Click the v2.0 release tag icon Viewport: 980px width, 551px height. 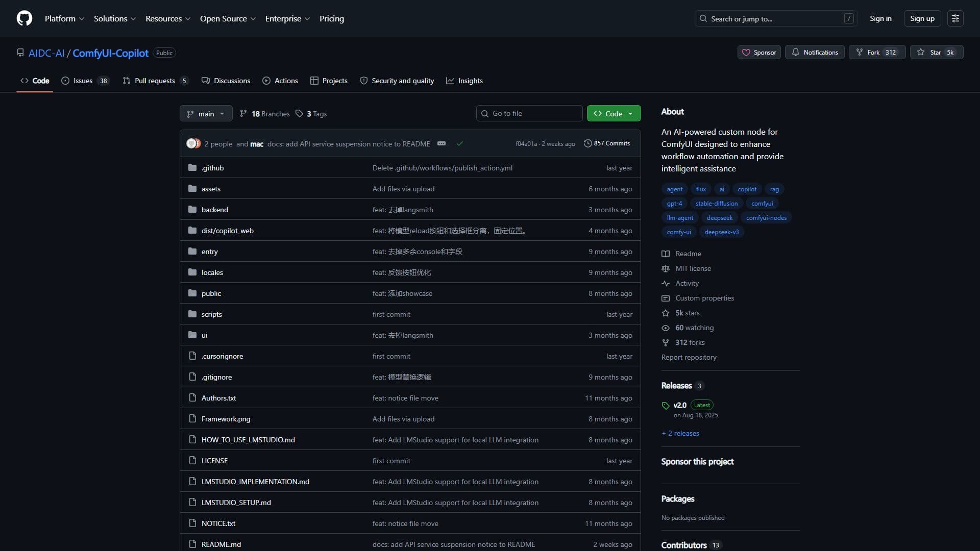coord(666,406)
